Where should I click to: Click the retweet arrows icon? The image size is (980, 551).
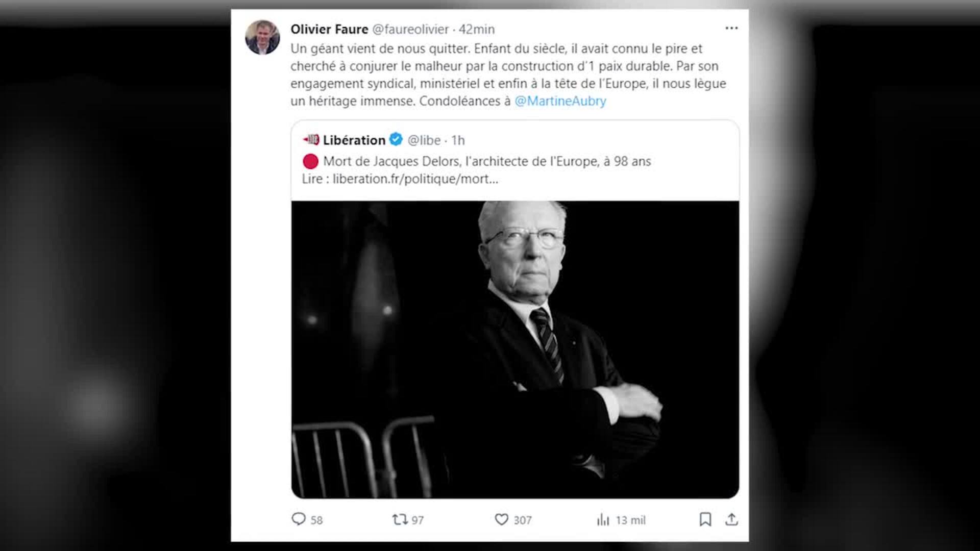tap(400, 519)
